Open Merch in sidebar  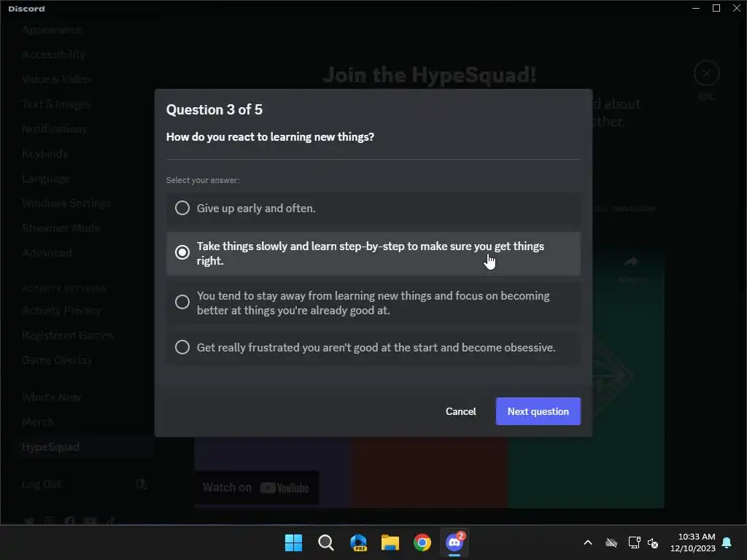pos(38,422)
